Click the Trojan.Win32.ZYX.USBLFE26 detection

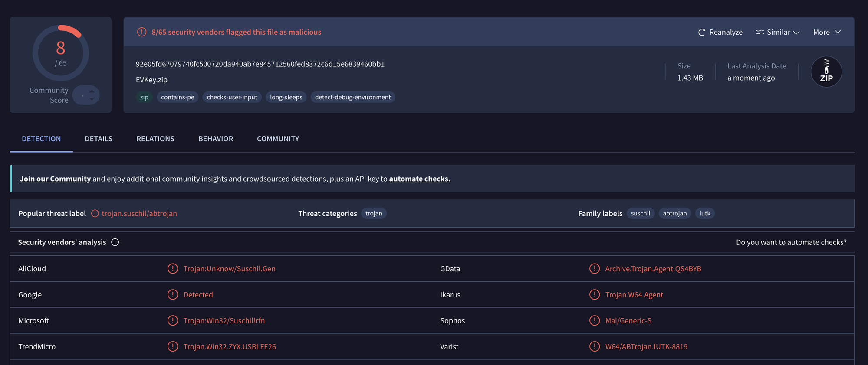point(230,347)
